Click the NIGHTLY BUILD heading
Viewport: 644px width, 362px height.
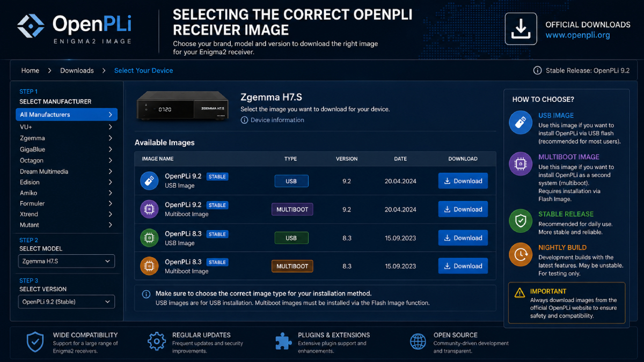coord(562,248)
